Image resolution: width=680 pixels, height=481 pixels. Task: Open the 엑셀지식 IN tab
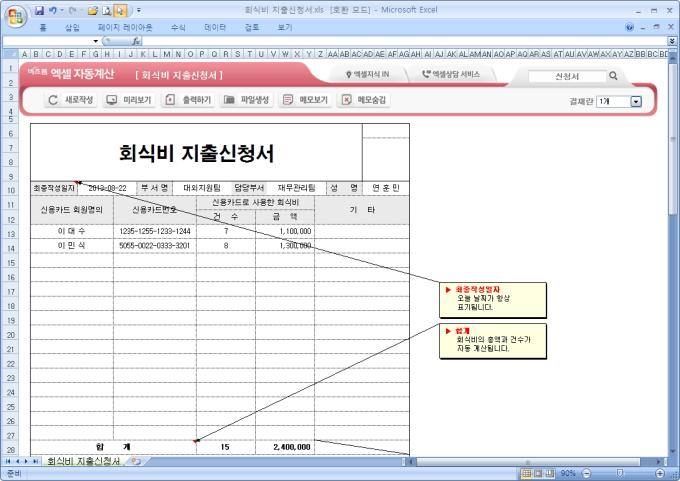(367, 75)
